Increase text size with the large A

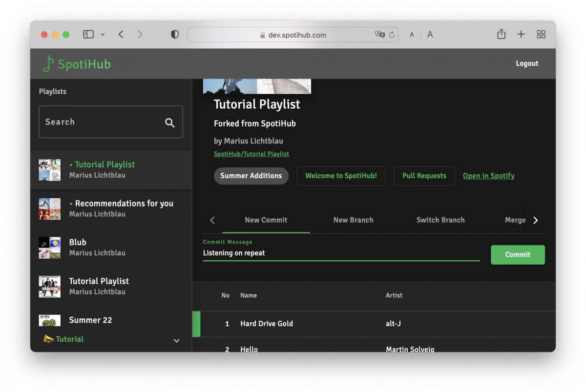click(430, 35)
